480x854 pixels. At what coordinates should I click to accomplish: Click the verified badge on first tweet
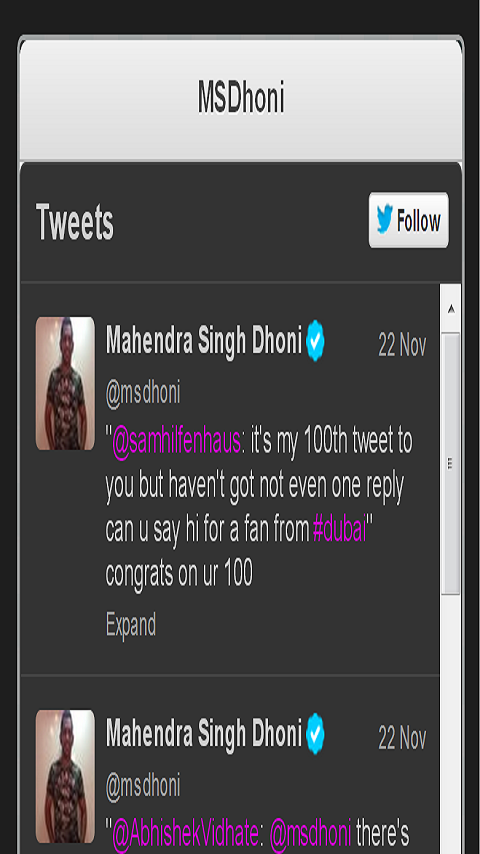(315, 340)
